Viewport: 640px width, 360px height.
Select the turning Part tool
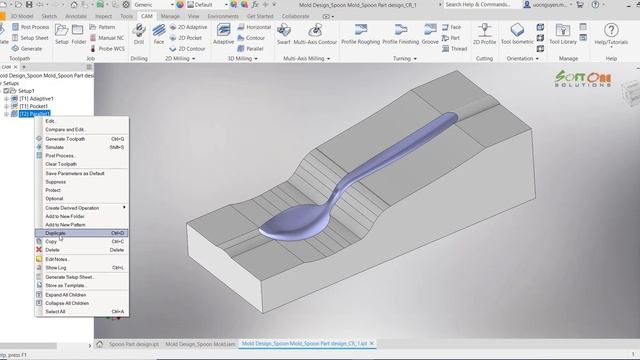point(451,38)
